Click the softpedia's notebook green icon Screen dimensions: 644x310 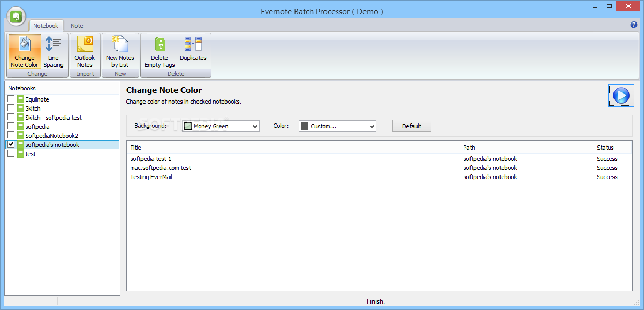point(20,144)
